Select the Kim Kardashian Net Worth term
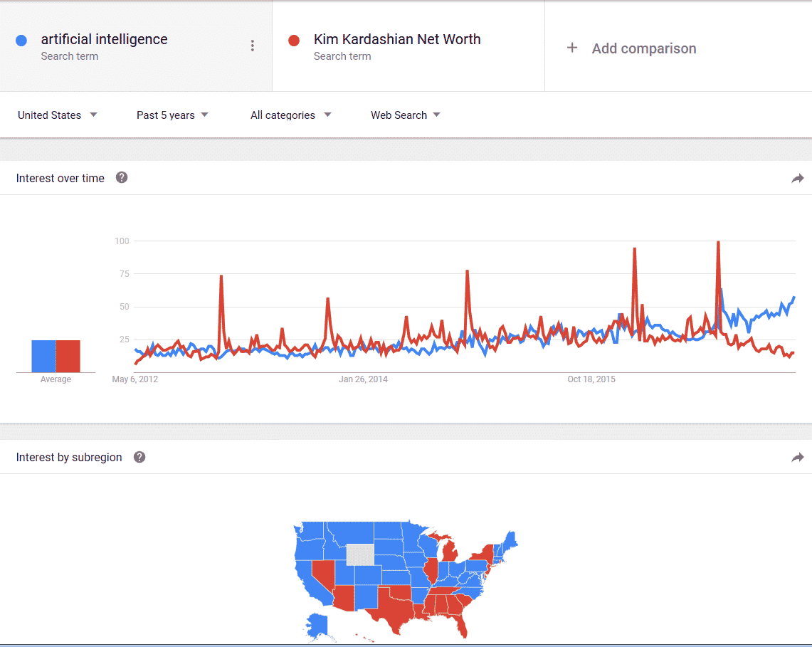The image size is (812, 647). pos(396,40)
